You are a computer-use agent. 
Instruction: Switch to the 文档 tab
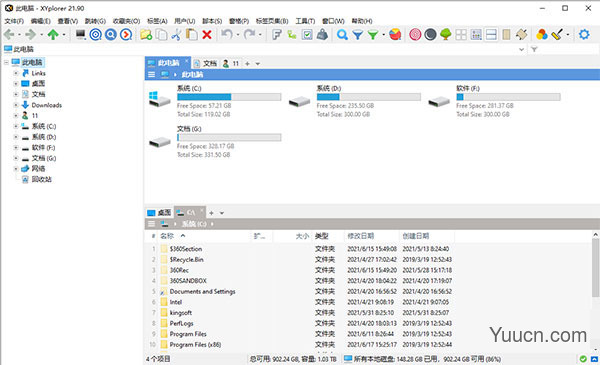coord(205,64)
